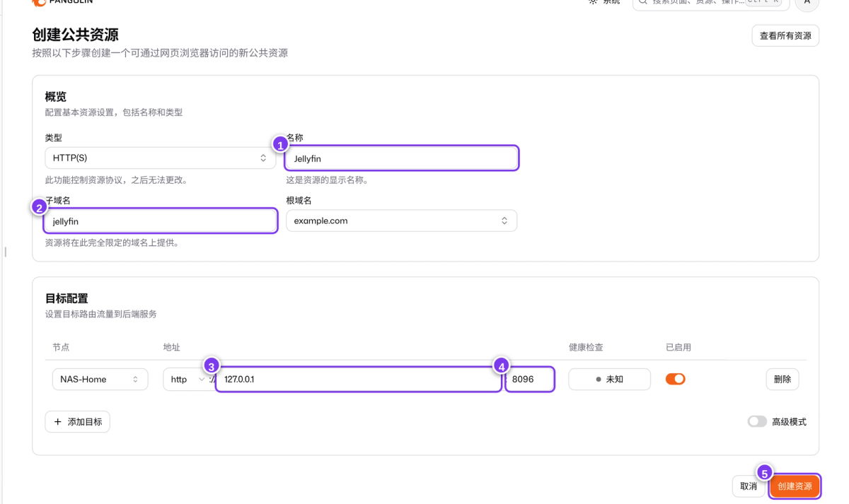This screenshot has width=849, height=504.
Task: Click 查看所有资源 button
Action: pos(785,35)
